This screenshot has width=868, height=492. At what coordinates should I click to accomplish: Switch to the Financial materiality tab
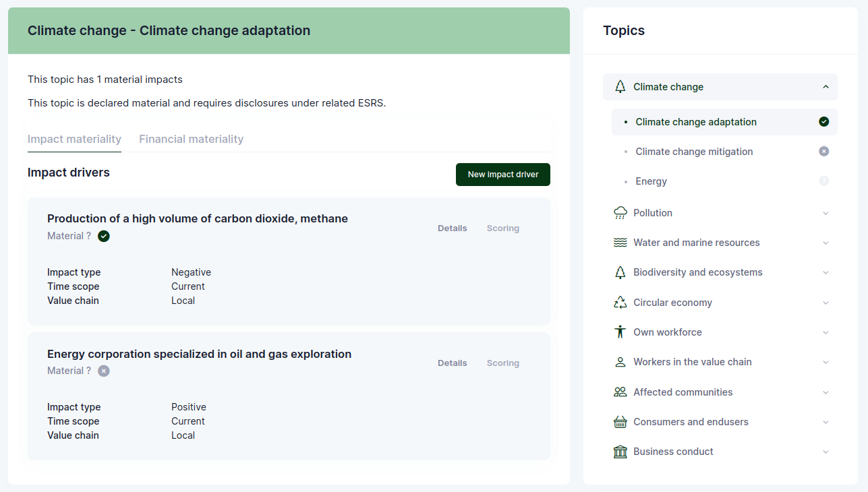(191, 140)
